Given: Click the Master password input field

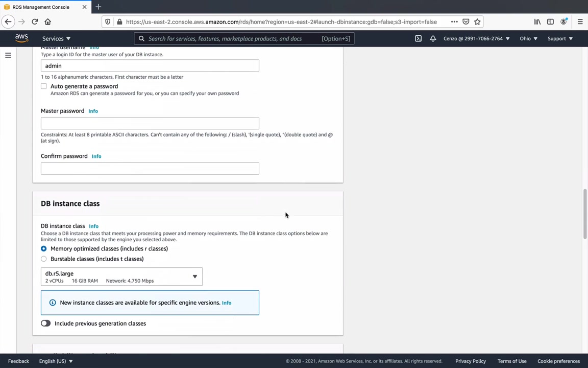Looking at the screenshot, I should pos(150,123).
